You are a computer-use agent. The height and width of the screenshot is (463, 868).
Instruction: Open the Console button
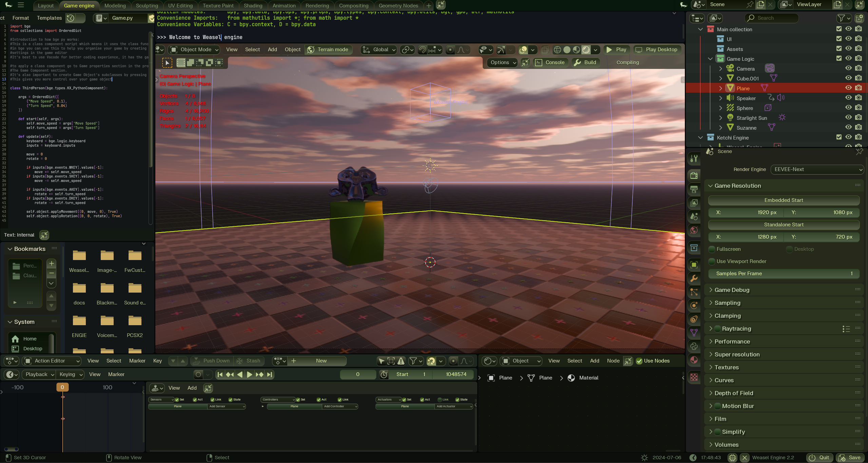pos(551,62)
